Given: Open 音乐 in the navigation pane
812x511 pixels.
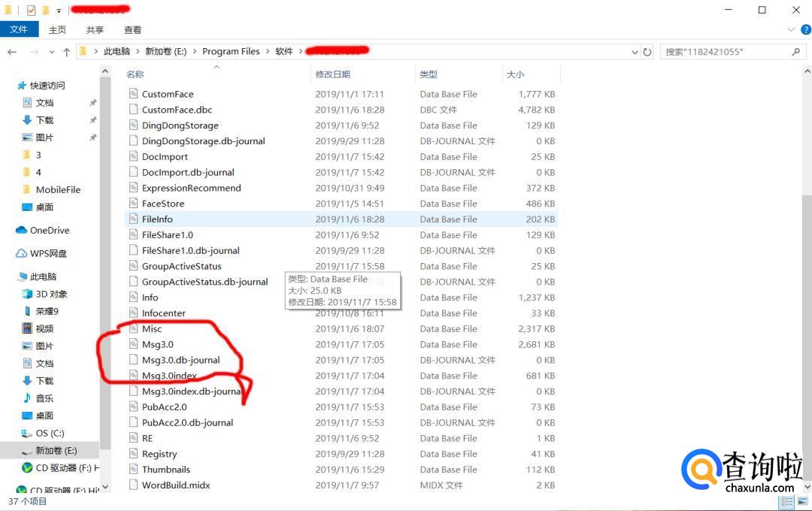Looking at the screenshot, I should [44, 398].
